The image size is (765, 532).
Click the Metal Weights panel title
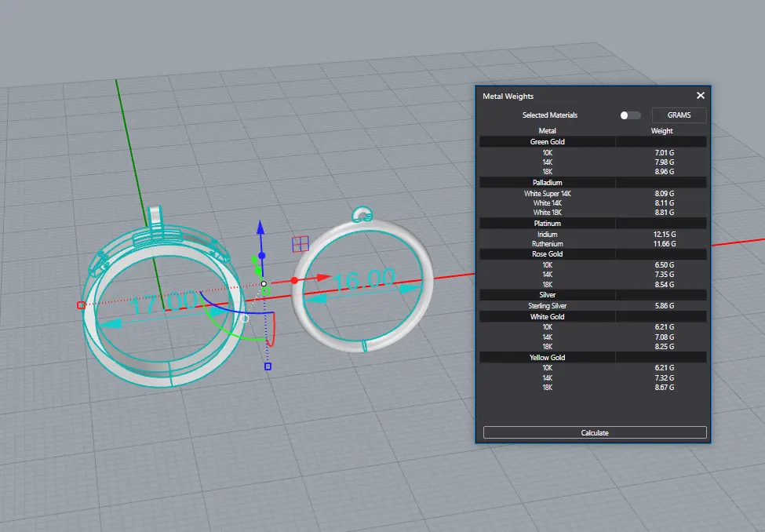point(508,97)
